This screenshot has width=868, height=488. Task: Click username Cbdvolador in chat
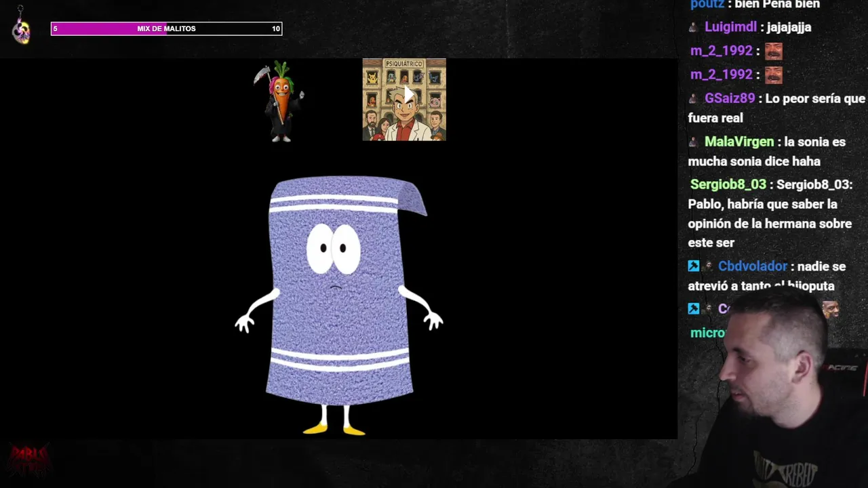point(753,266)
